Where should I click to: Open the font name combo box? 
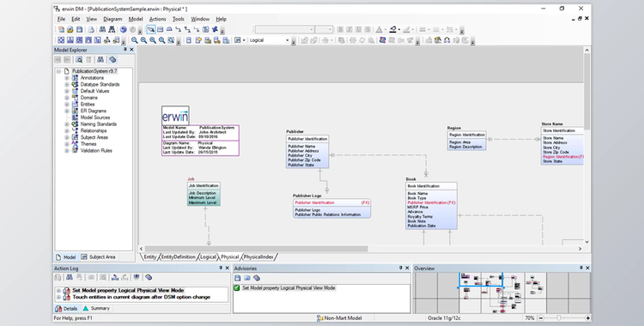[x=284, y=29]
